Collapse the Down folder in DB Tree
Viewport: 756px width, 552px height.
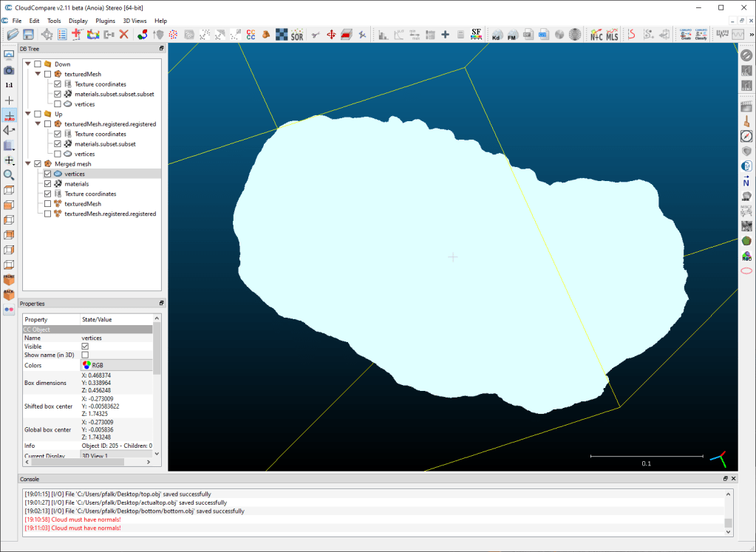point(28,64)
